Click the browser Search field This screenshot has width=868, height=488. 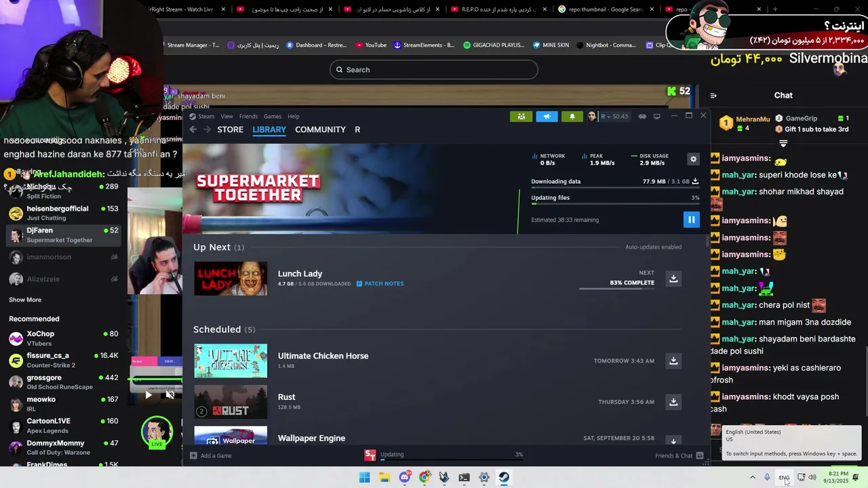coord(434,70)
